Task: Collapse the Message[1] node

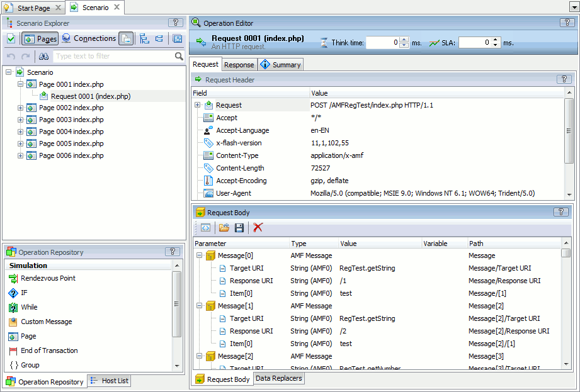Action: pyautogui.click(x=199, y=306)
